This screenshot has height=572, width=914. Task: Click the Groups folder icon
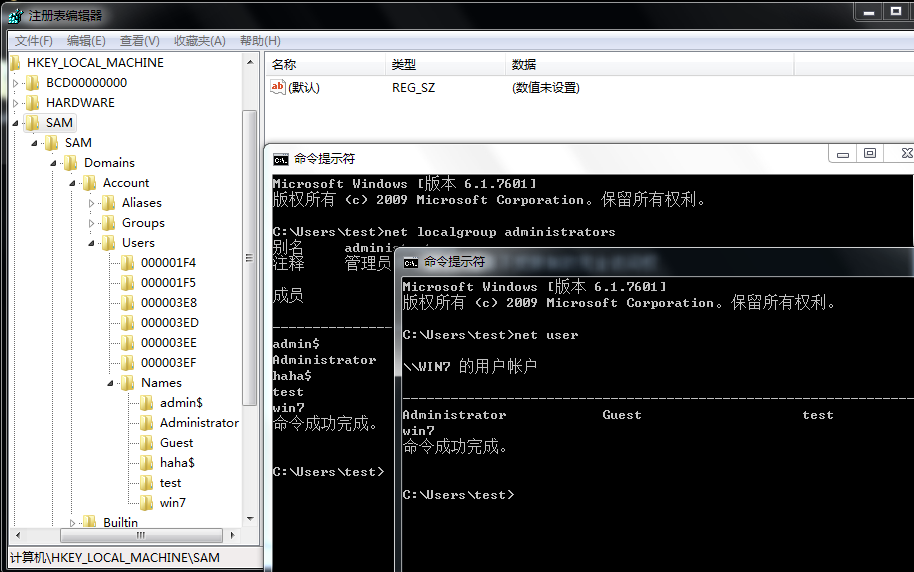[108, 223]
